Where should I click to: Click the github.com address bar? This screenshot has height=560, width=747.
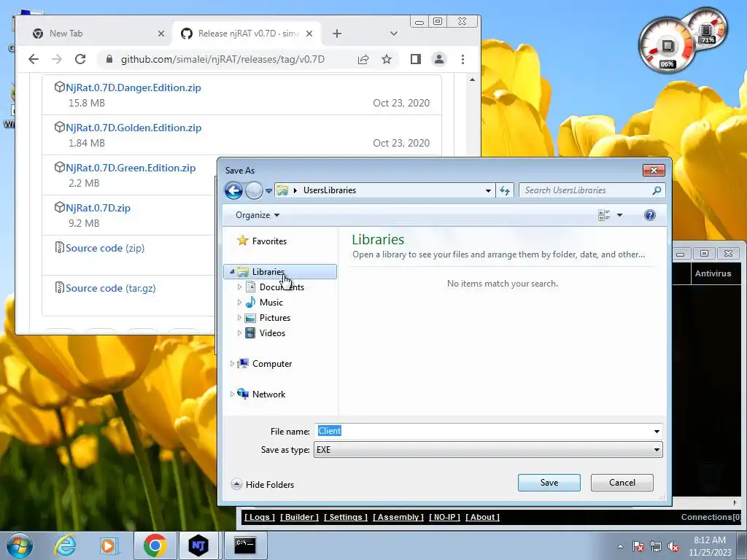point(222,59)
